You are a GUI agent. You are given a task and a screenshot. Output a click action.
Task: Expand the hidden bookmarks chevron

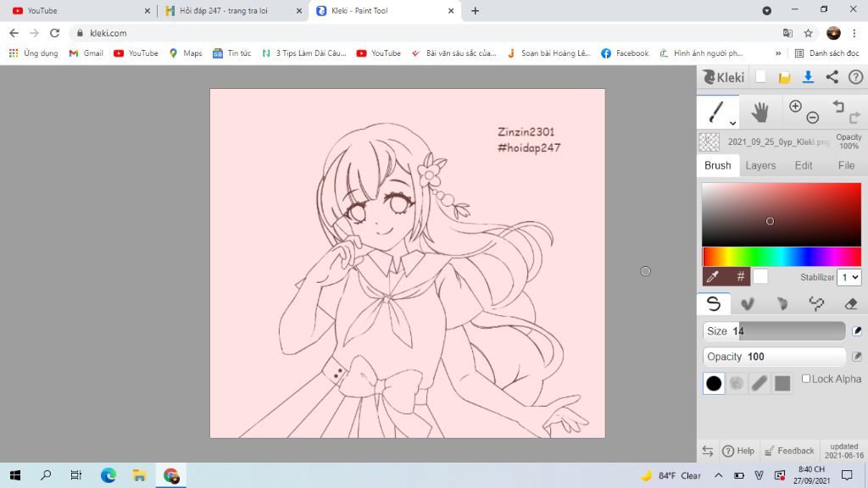778,53
